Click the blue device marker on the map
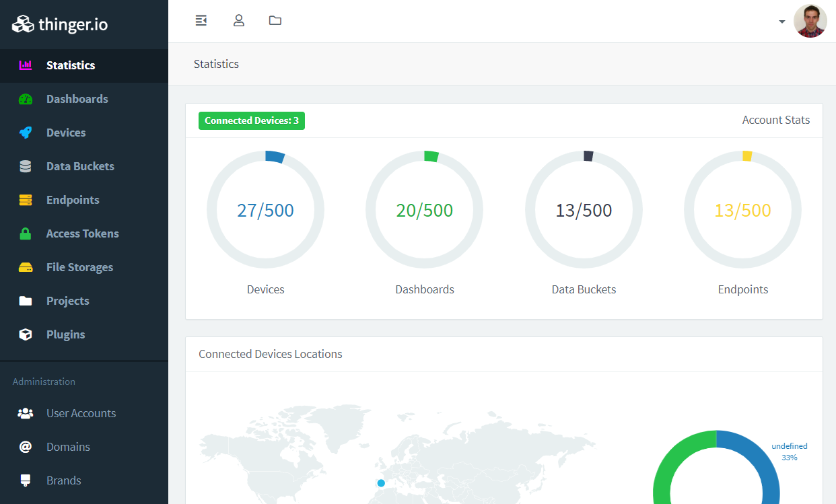The height and width of the screenshot is (504, 836). tap(381, 483)
